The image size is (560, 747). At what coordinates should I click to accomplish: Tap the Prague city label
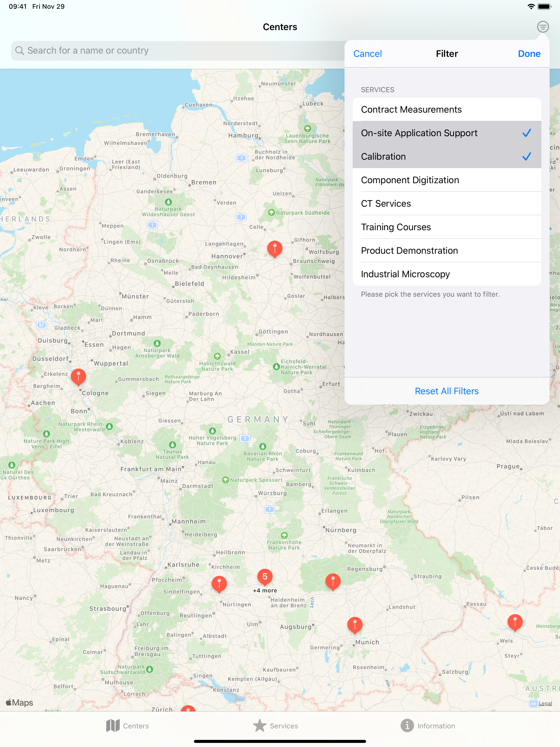pyautogui.click(x=508, y=466)
